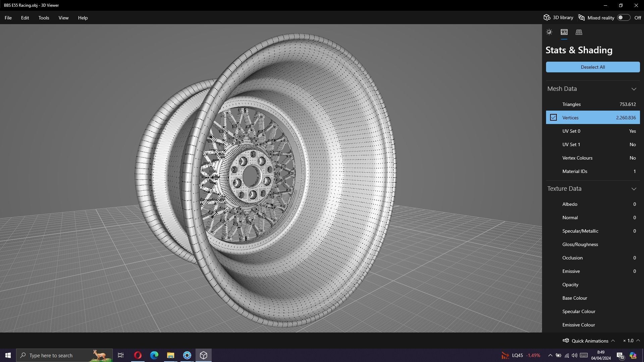Select the Vertex Colours row
Image resolution: width=644 pixels, height=362 pixels.
tap(593, 158)
